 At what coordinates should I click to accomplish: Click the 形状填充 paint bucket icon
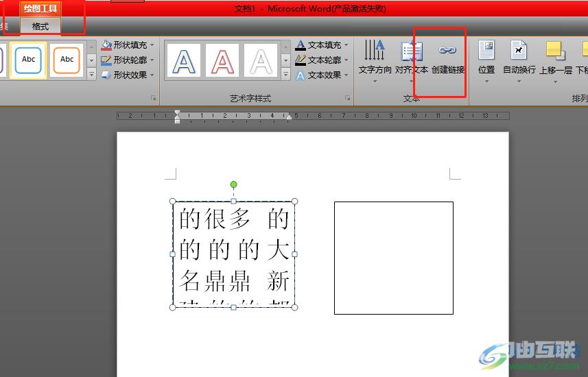click(106, 45)
